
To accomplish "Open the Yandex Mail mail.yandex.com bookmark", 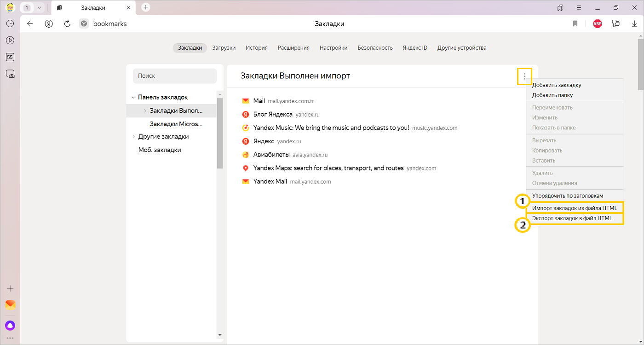I will click(287, 181).
